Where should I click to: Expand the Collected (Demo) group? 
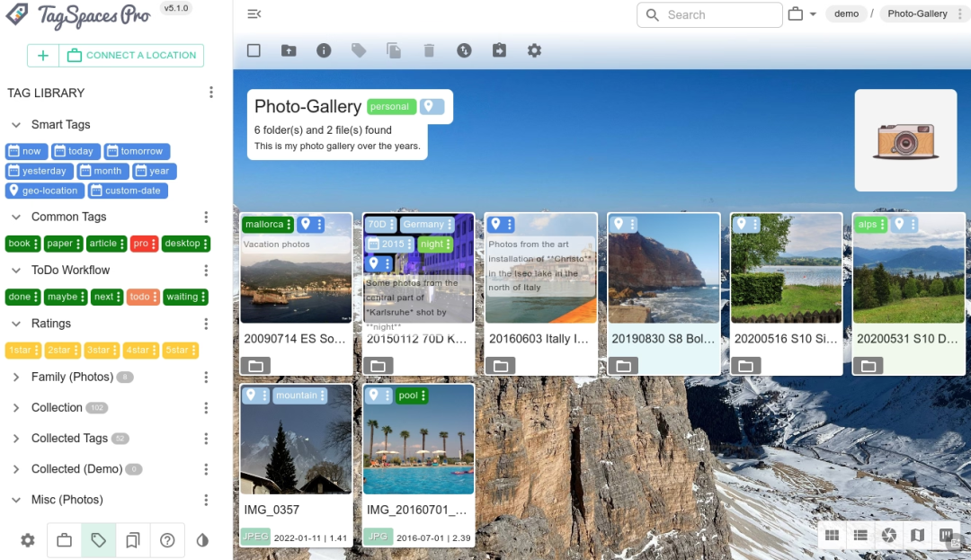(16, 469)
